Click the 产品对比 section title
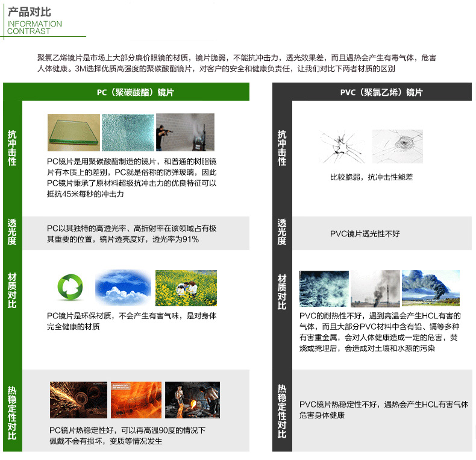 (x=29, y=12)
